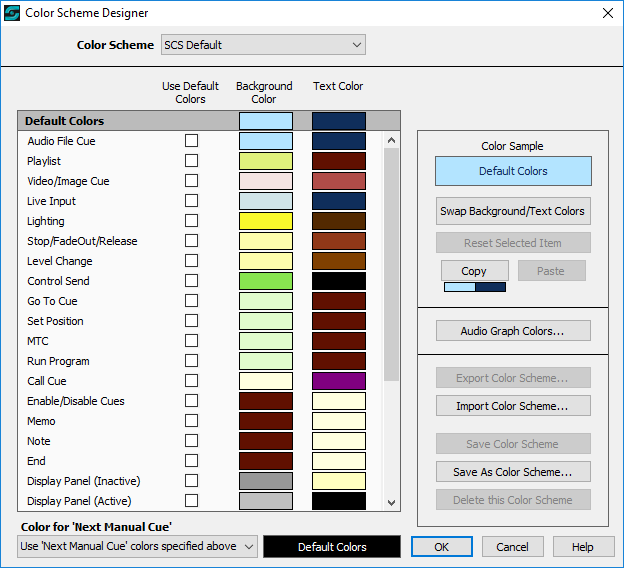624x568 pixels.
Task: Close the Color Scheme Designer window
Action: [608, 13]
